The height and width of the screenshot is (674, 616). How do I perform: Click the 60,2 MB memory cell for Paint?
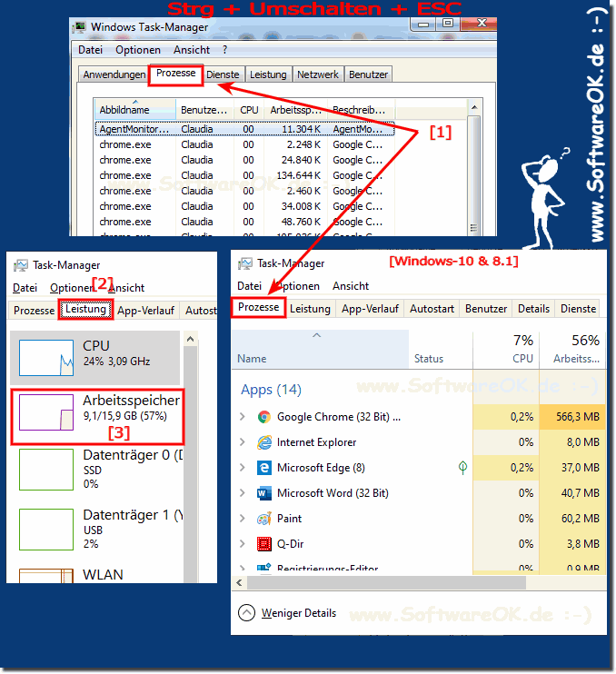click(572, 518)
